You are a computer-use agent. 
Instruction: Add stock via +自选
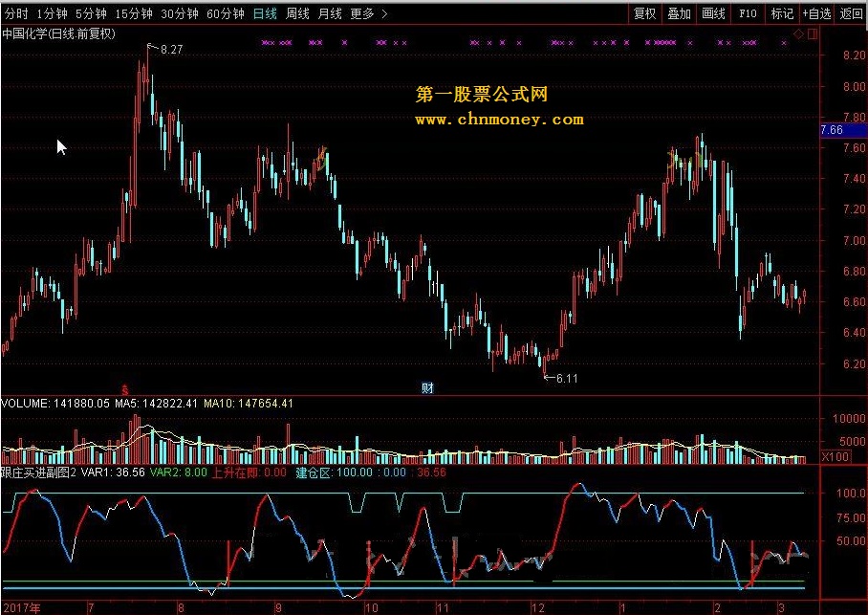[817, 13]
